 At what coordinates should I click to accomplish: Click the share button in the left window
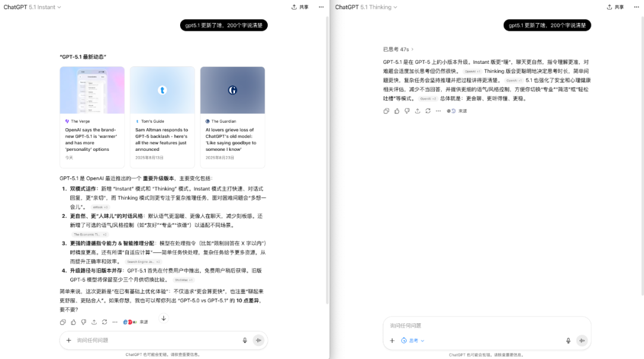pyautogui.click(x=300, y=7)
